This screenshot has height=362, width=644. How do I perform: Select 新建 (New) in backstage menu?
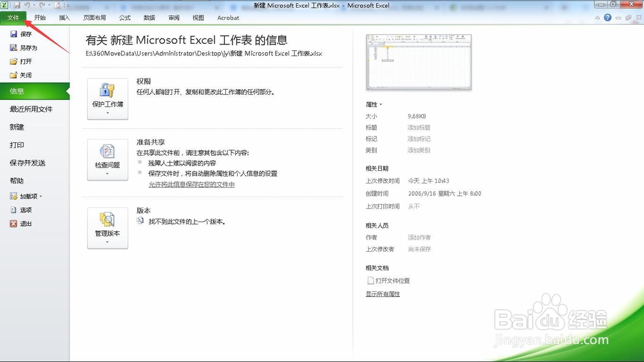pyautogui.click(x=17, y=127)
